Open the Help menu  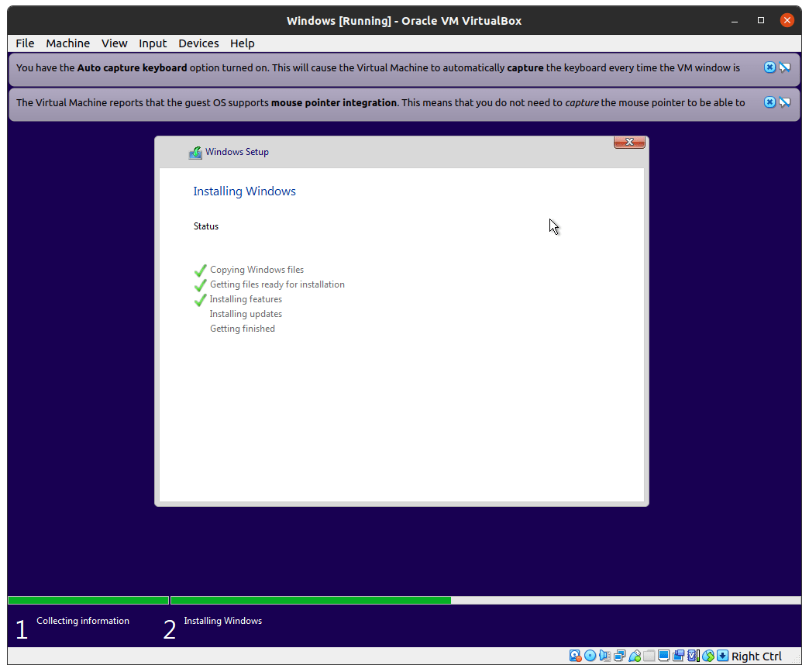pyautogui.click(x=242, y=43)
